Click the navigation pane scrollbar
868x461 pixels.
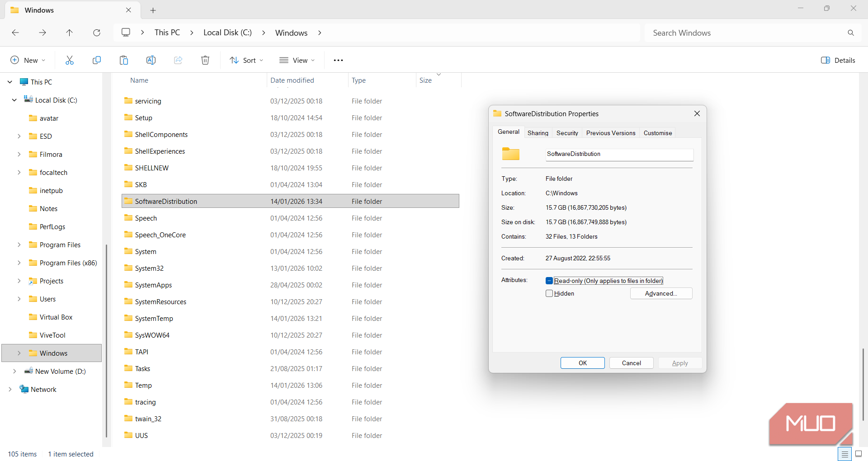pos(106,341)
